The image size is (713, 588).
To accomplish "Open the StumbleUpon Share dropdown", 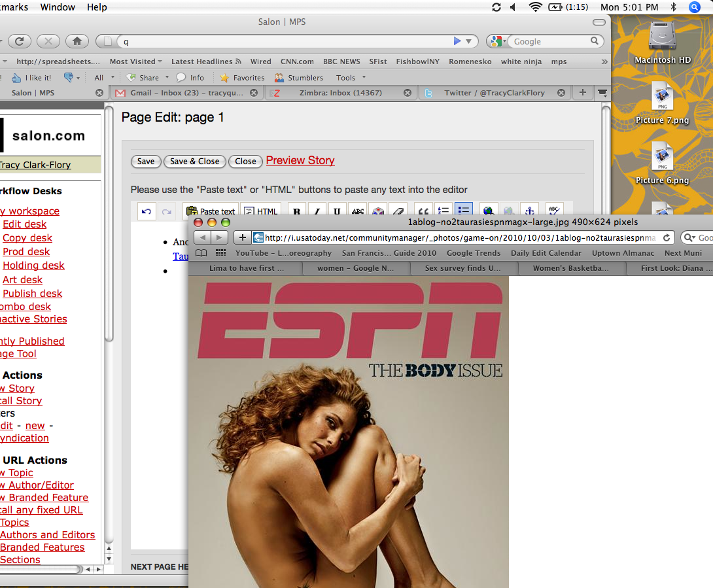I will (x=147, y=78).
